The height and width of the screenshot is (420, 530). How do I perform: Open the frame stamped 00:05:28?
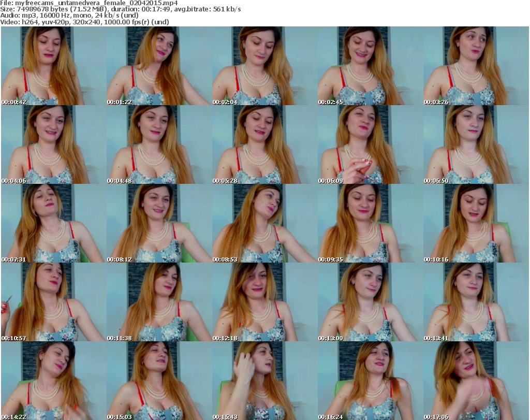coord(264,144)
